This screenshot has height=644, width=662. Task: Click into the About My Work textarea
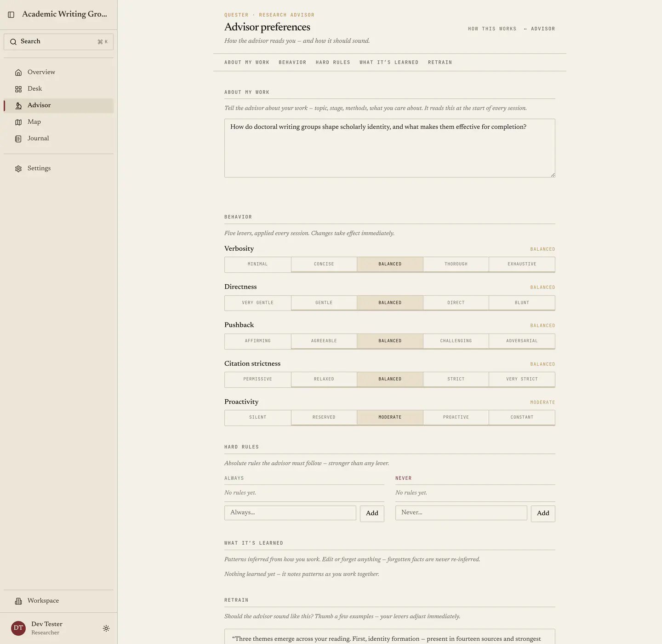tap(390, 148)
